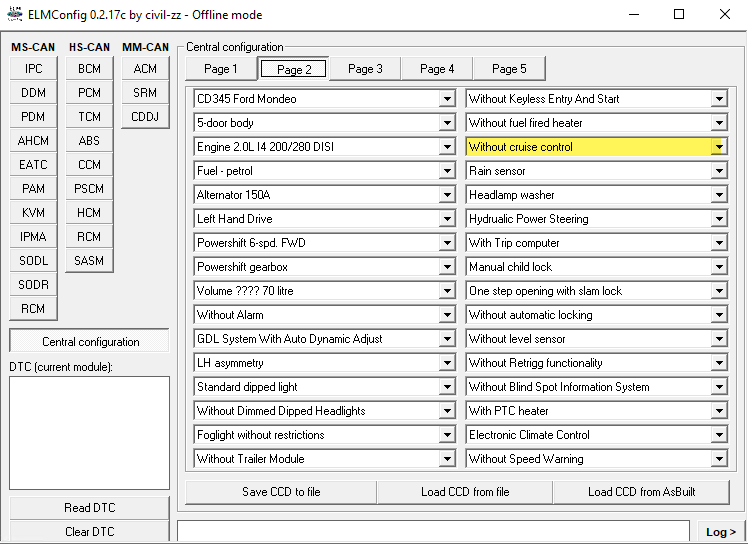Expand the Electronic Climate Control dropdown
The image size is (748, 544).
coord(718,435)
